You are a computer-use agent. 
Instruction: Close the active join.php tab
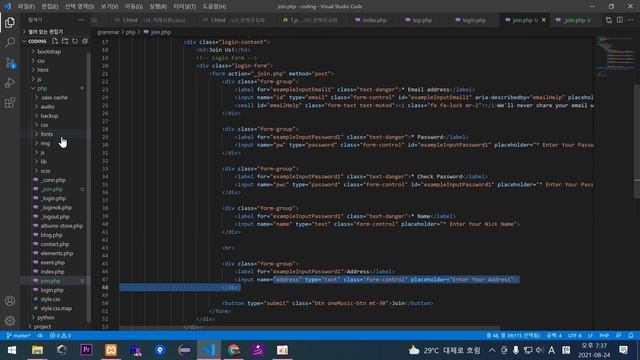coord(544,20)
